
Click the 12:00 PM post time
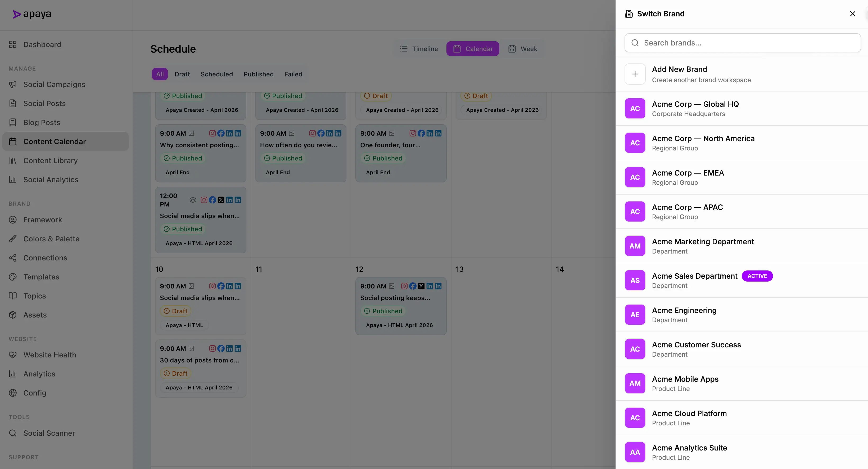(169, 200)
